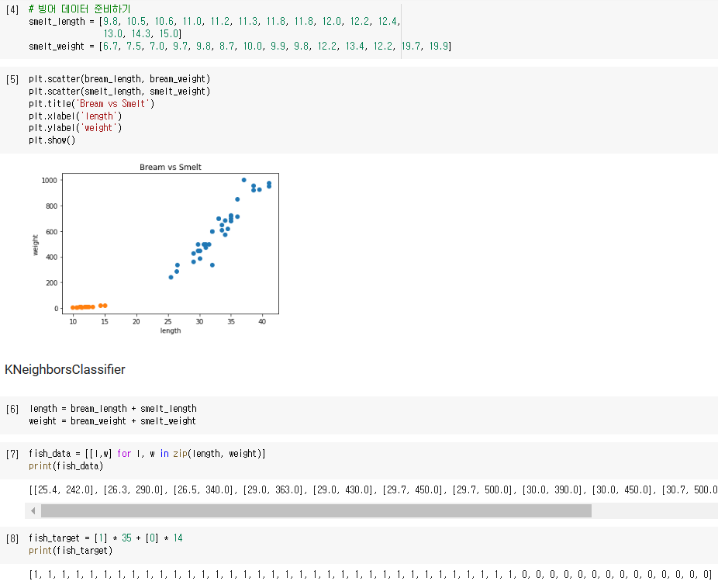Click the line plt.title('Bream vs Smelt')

(91, 104)
